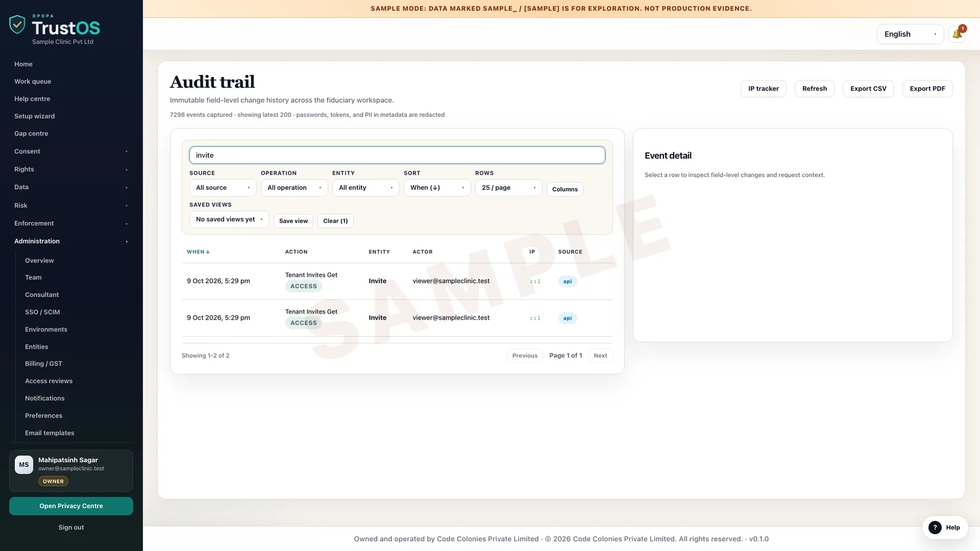
Task: Expand the Consent sidebar section
Action: 71,151
